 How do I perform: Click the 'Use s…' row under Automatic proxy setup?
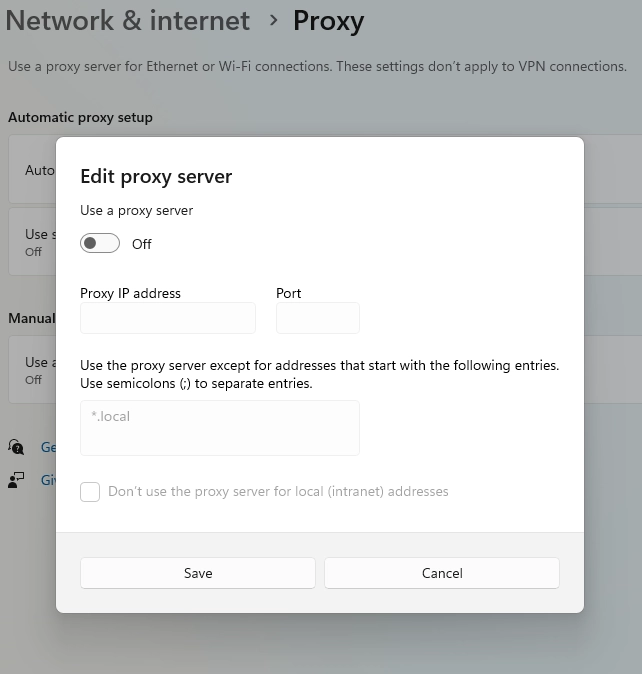[x=32, y=242]
